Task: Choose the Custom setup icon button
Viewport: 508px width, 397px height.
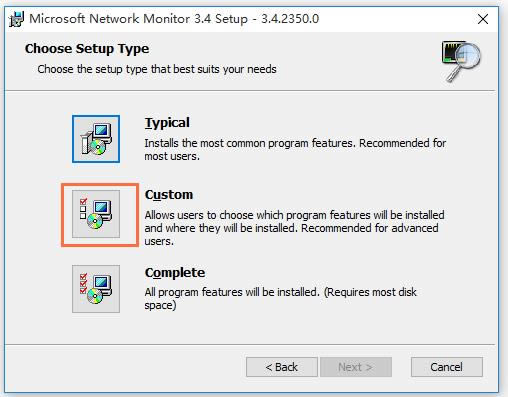Action: (x=96, y=214)
